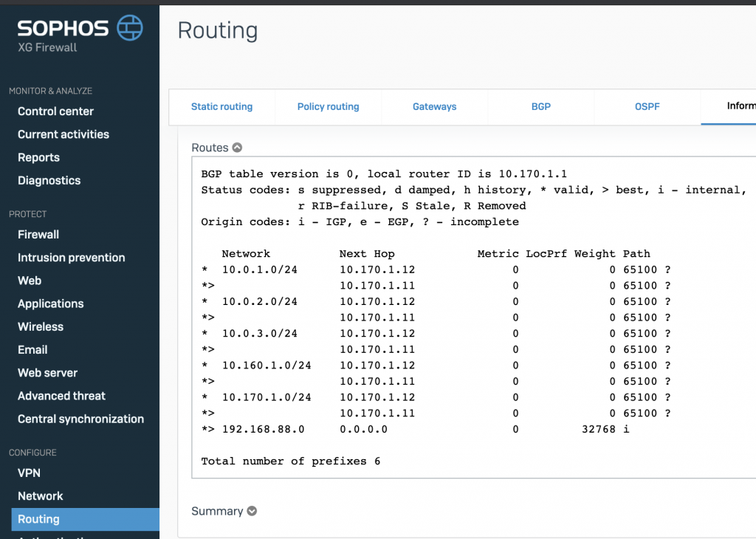Select Email in the sidebar

[x=32, y=350]
